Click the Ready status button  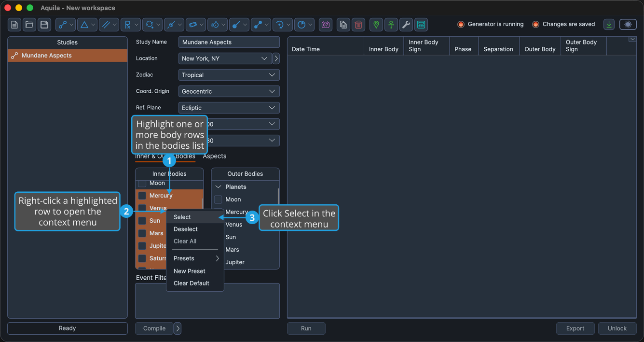(x=68, y=328)
